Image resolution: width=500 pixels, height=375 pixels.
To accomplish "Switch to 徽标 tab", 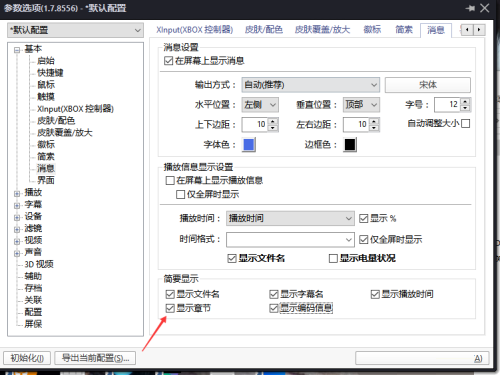I will point(372,30).
